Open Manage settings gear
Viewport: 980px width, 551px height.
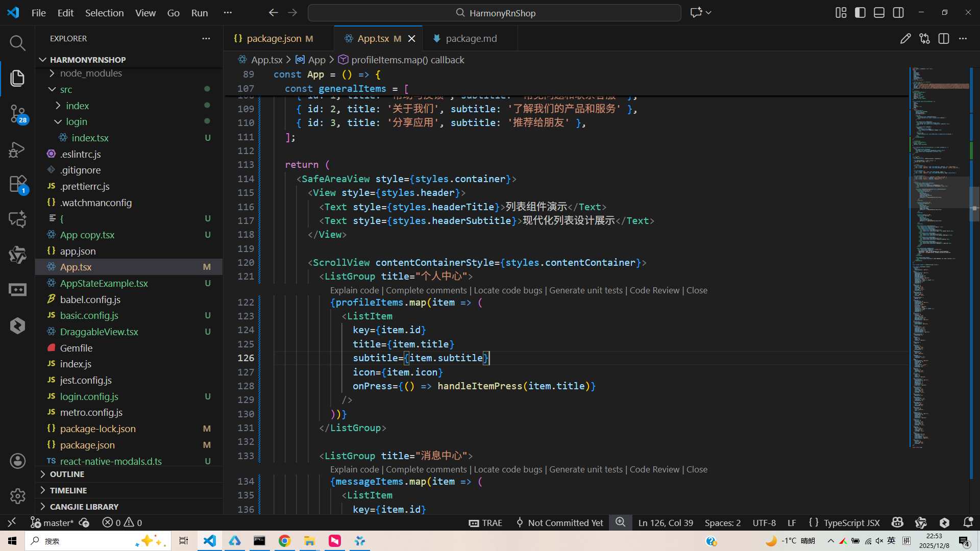(x=17, y=496)
